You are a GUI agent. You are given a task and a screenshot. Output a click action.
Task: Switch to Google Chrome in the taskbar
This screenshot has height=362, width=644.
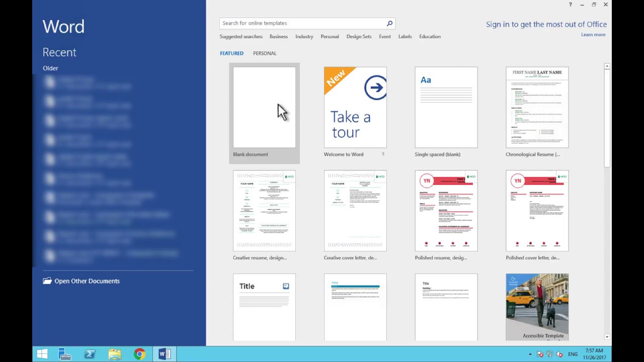coord(139,354)
